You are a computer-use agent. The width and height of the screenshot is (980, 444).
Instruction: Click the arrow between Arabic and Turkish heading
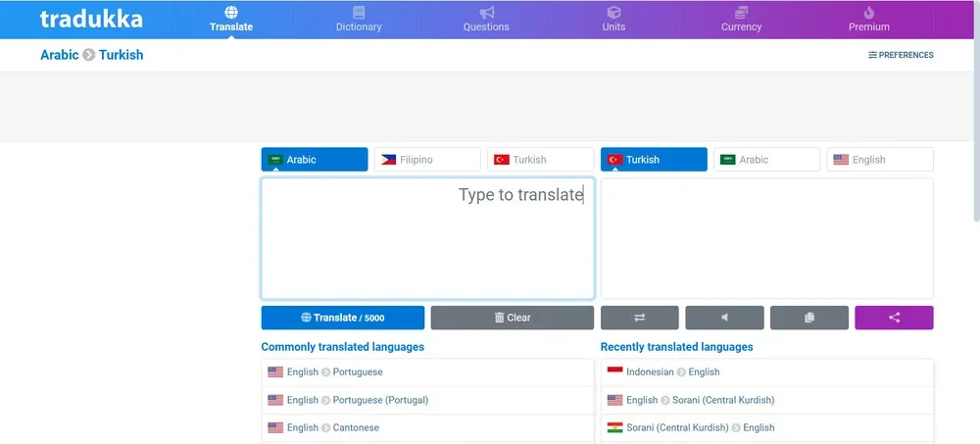click(89, 55)
